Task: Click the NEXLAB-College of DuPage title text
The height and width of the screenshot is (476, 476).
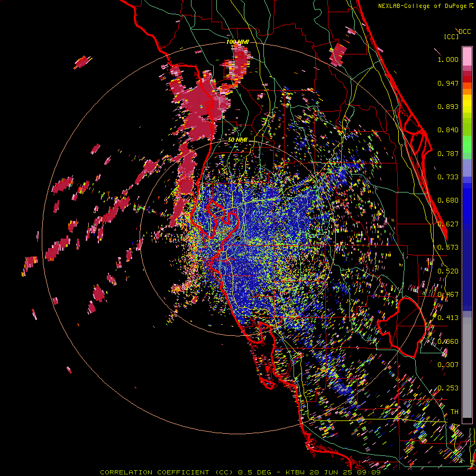Action: click(x=422, y=6)
